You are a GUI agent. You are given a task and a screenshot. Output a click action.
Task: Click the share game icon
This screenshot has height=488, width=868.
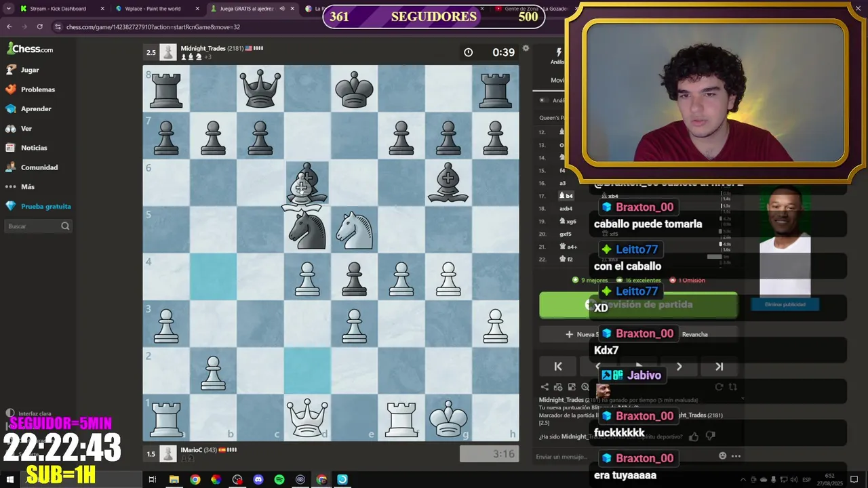544,387
